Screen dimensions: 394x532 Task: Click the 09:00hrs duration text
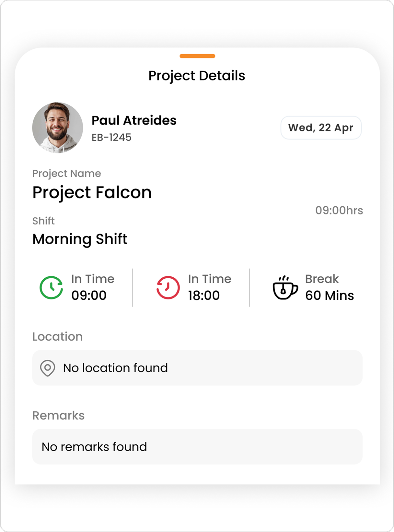339,210
